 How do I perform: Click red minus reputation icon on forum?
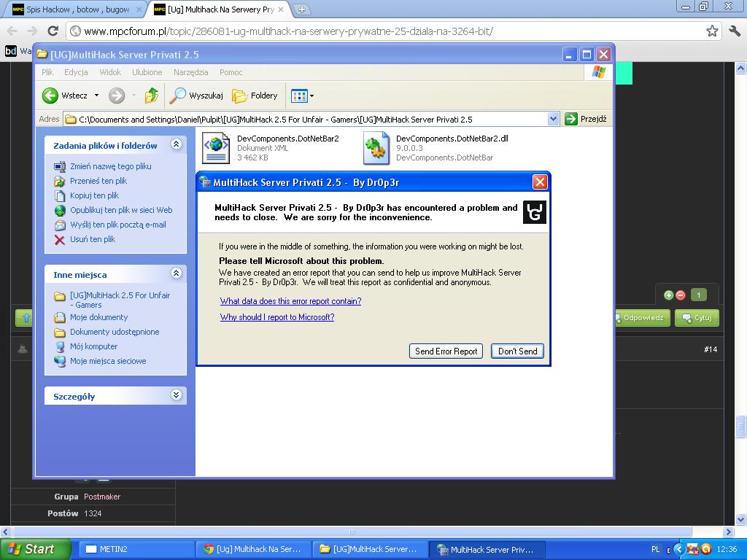(x=681, y=295)
